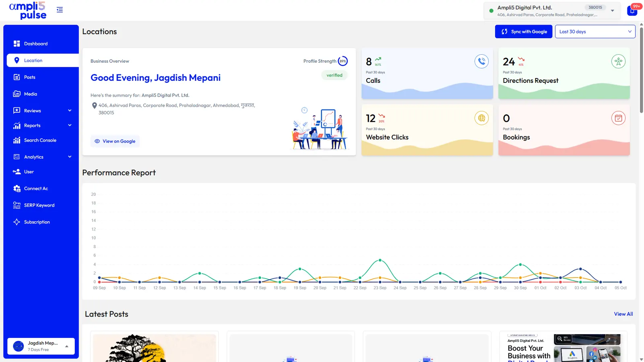This screenshot has height=362, width=644.
Task: Click the verified badge
Action: [x=334, y=75]
